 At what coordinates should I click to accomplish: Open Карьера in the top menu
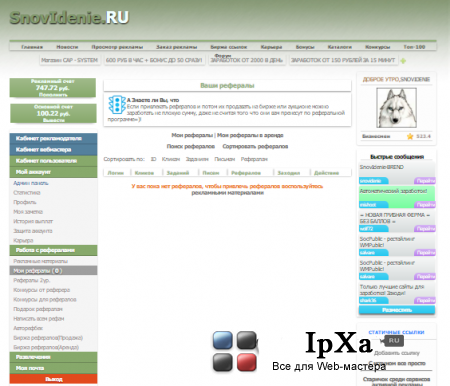coord(271,47)
